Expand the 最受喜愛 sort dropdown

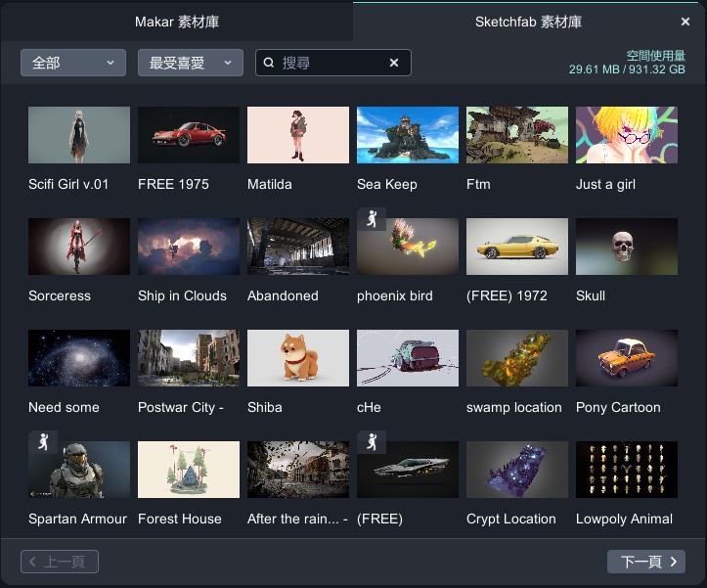[190, 63]
